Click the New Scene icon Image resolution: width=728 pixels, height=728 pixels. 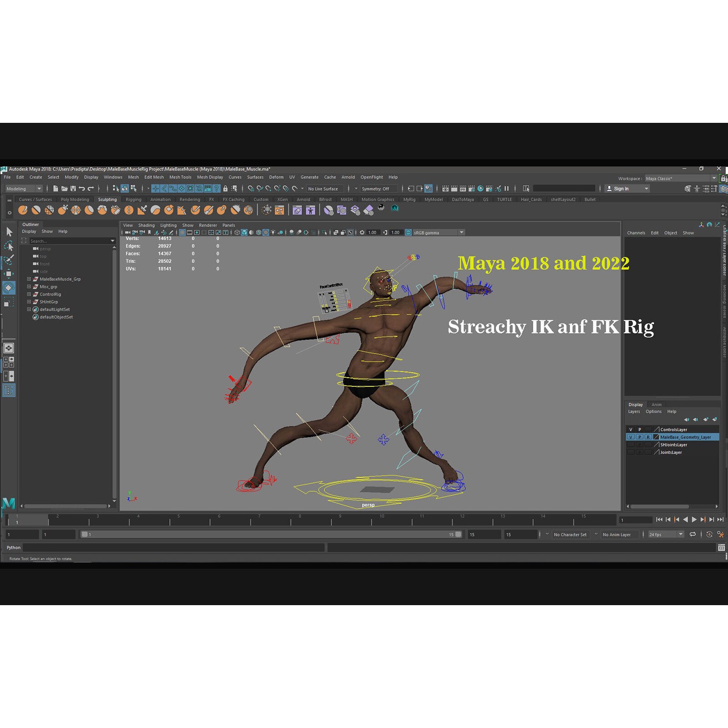pyautogui.click(x=56, y=188)
